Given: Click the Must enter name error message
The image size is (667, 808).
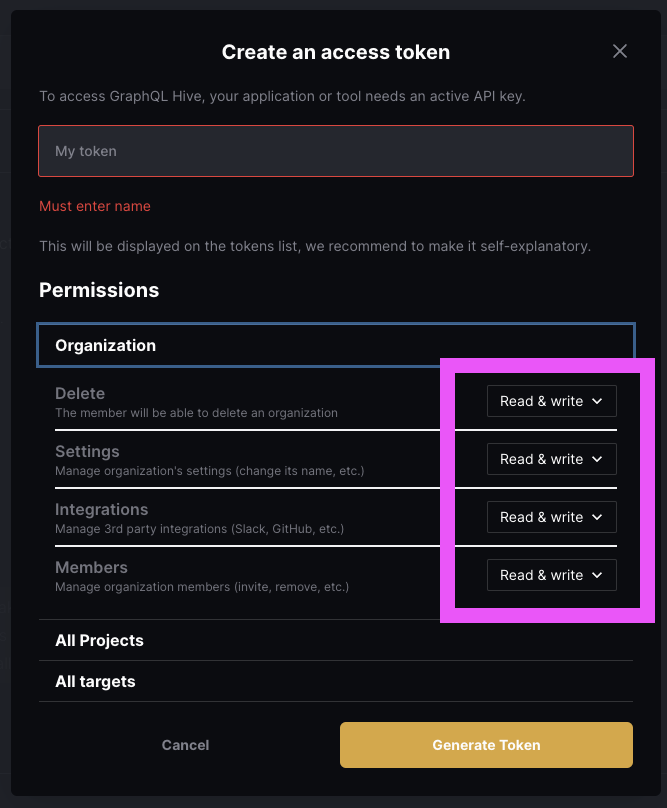Looking at the screenshot, I should [95, 206].
